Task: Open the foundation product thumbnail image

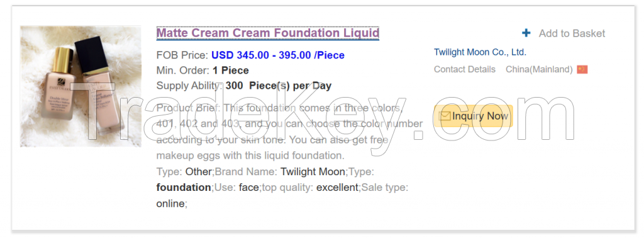Action: (80, 86)
